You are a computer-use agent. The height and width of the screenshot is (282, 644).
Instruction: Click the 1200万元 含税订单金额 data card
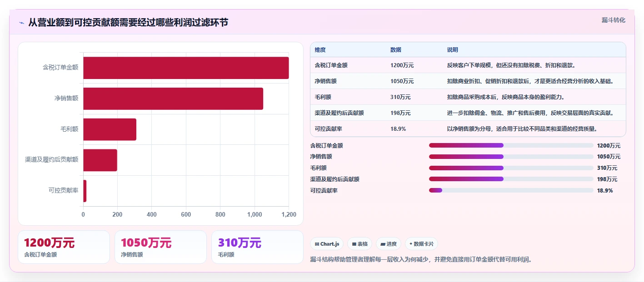(64, 247)
